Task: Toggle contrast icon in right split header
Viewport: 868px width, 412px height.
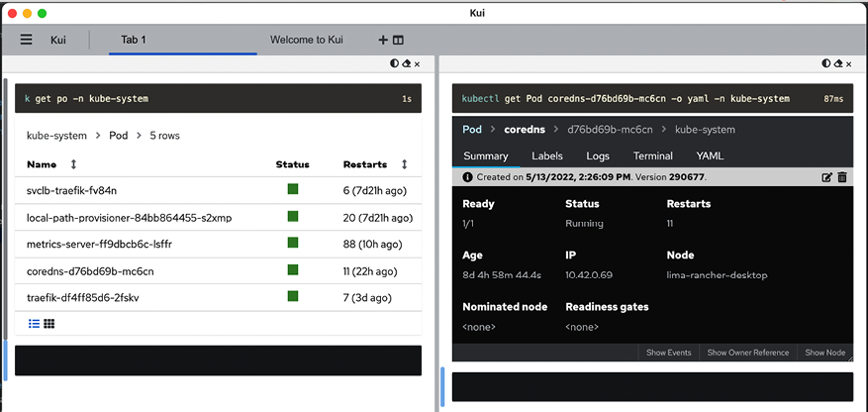Action: pyautogui.click(x=825, y=63)
